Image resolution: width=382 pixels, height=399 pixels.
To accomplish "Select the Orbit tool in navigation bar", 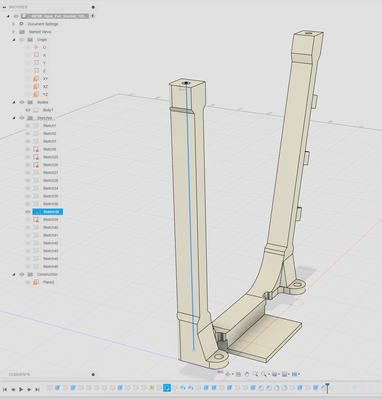I will pos(228,374).
